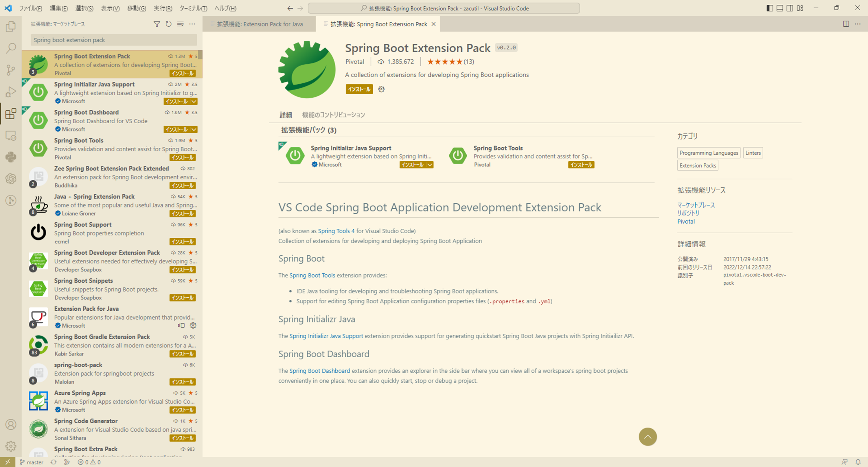Image resolution: width=868 pixels, height=467 pixels.
Task: Install the Spring Boot Extension Pack
Action: click(x=359, y=89)
